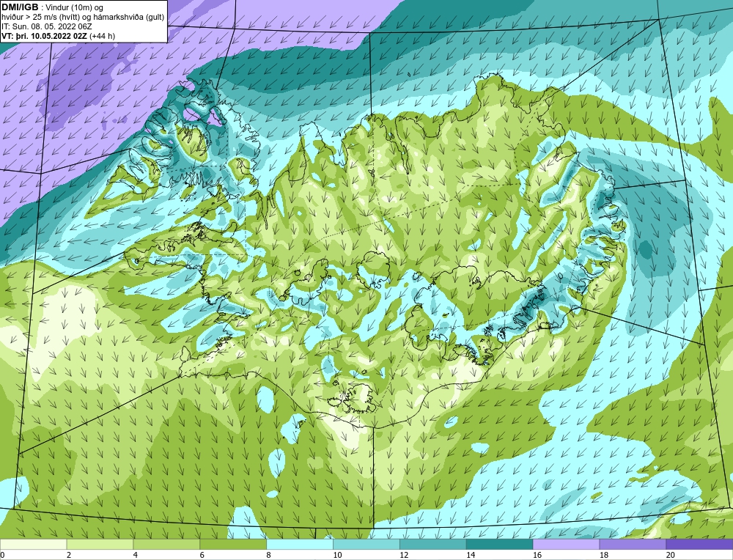Click the 6–8 m/s olive green legend swatch
This screenshot has width=733, height=560.
233,544
